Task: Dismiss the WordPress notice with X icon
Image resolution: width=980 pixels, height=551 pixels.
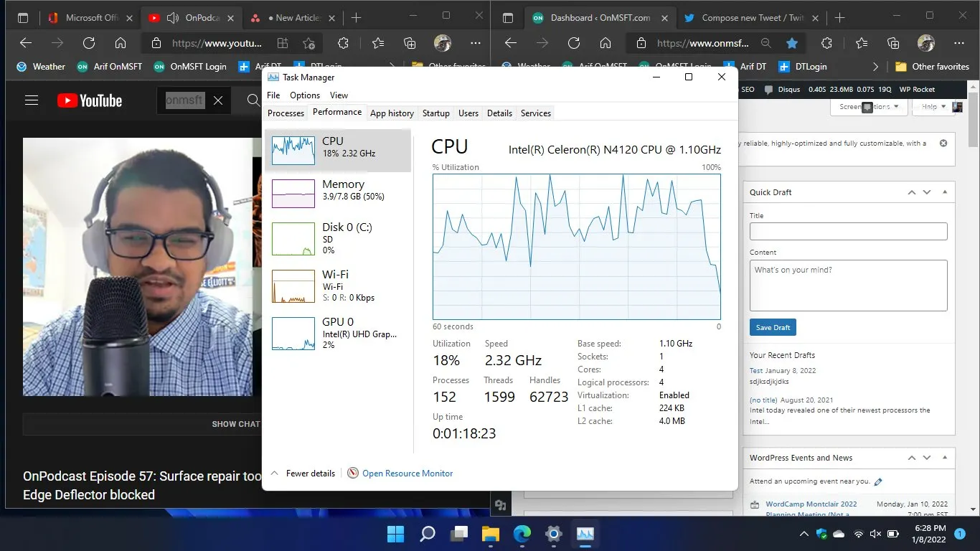Action: pyautogui.click(x=943, y=143)
